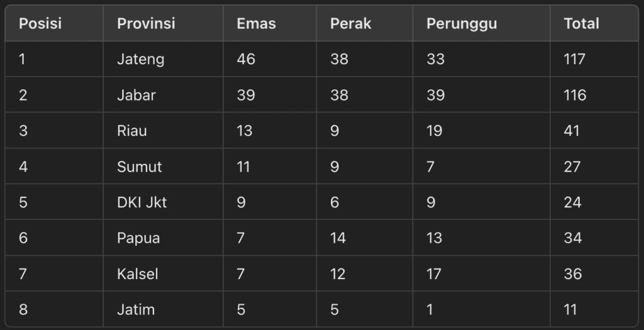Click Riau's total value 41
644x330 pixels.
click(572, 131)
